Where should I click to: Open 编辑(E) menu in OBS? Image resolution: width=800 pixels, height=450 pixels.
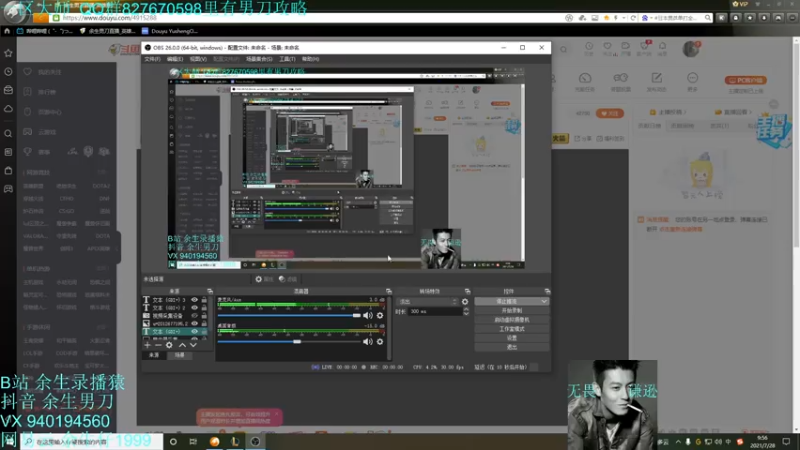point(174,59)
